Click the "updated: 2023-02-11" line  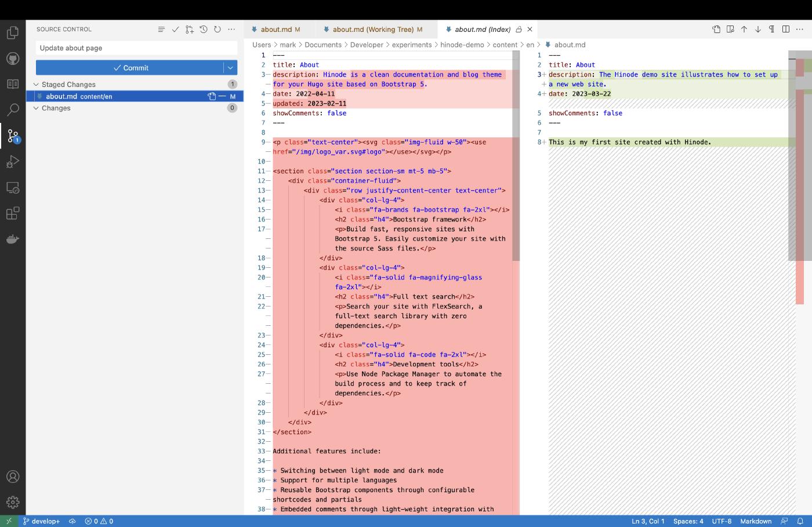(309, 104)
